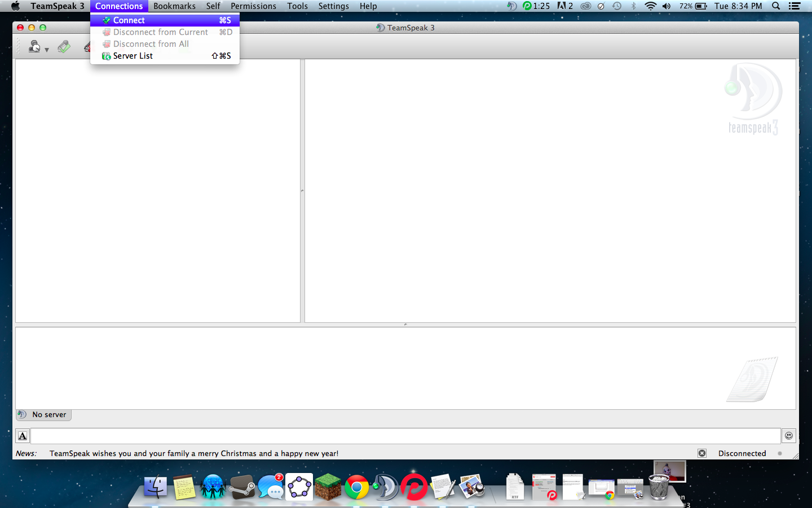Open the minimized TextEdit document thumbnail
The height and width of the screenshot is (508, 812).
coord(573,487)
